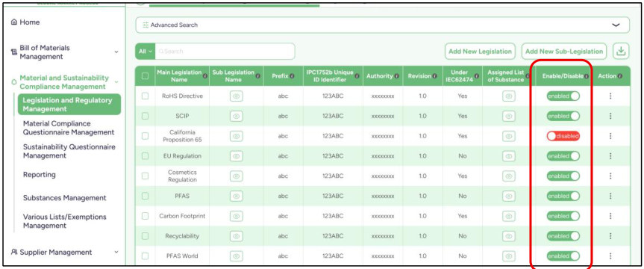View sub legislation for California Proposition 65
644x269 pixels.
coord(236,136)
